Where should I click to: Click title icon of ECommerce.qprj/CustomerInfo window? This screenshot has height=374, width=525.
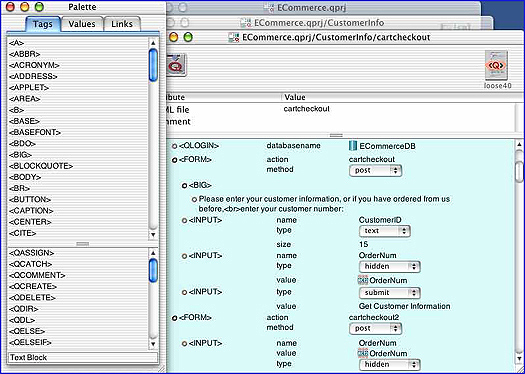(246, 22)
